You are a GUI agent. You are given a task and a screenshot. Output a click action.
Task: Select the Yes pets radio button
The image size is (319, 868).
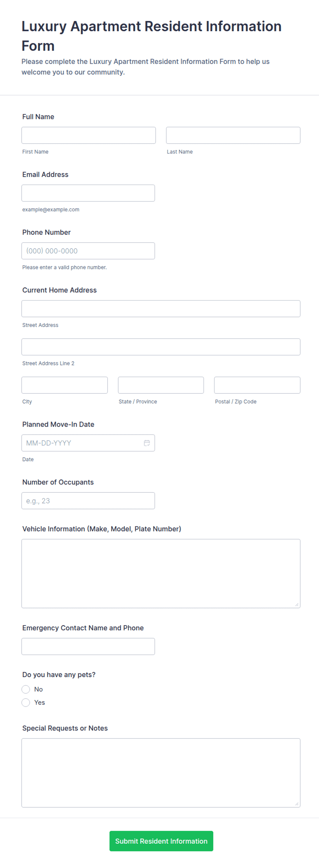pos(26,702)
